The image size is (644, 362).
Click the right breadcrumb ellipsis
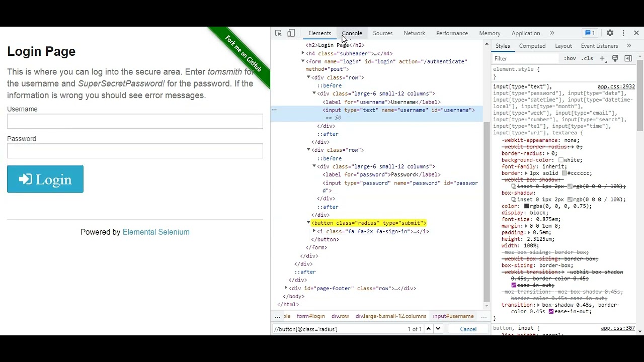click(484, 316)
